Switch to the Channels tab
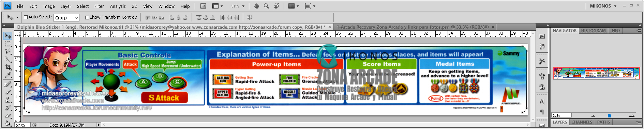The width and height of the screenshot is (644, 129). pos(582,122)
